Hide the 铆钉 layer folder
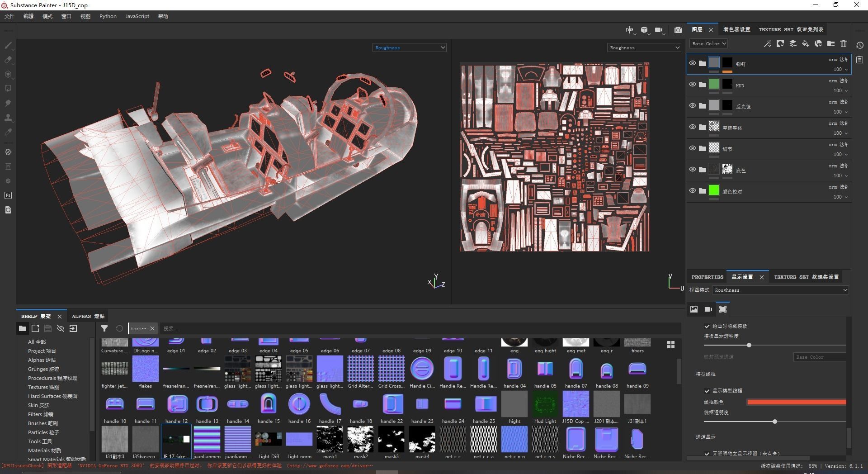The width and height of the screenshot is (868, 474). click(692, 63)
